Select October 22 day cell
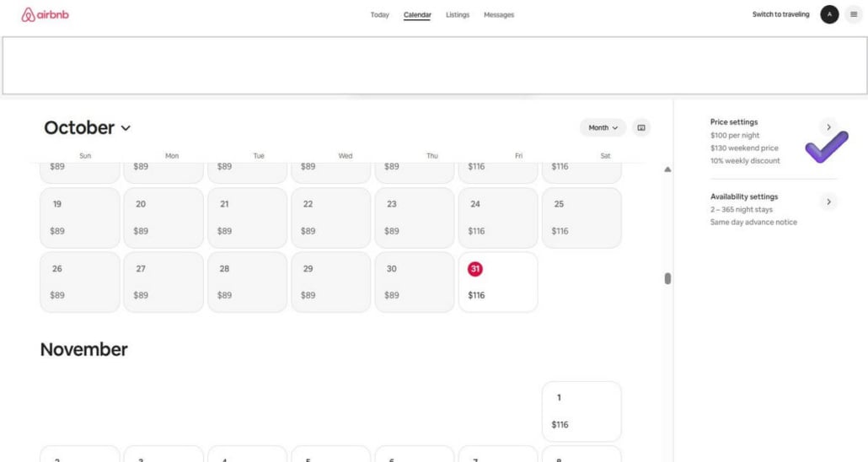 coord(330,218)
